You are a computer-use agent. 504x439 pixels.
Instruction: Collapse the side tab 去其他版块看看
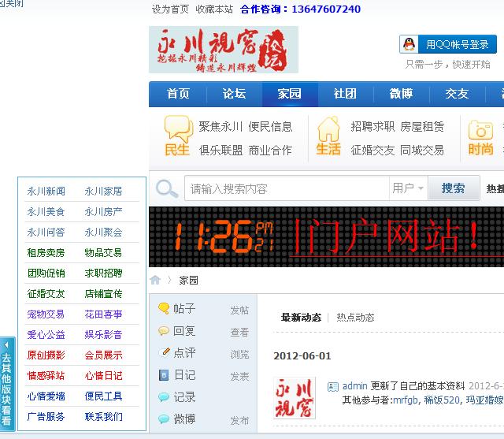(7, 384)
